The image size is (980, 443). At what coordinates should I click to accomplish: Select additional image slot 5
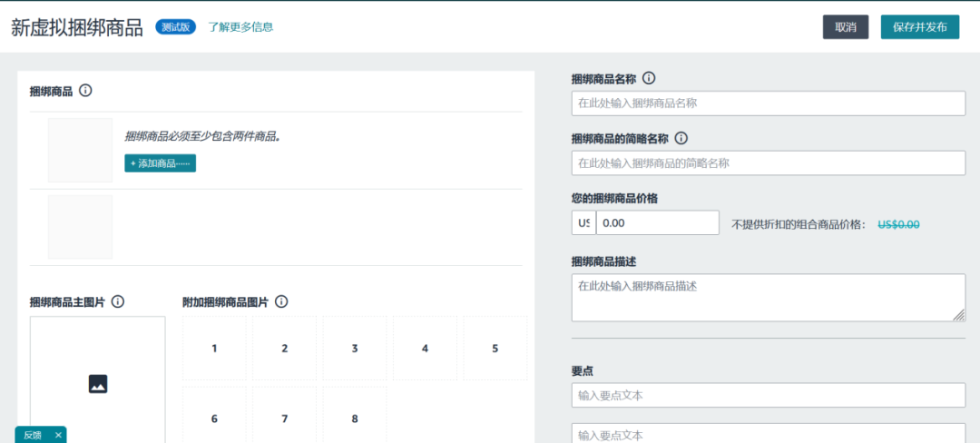point(495,349)
